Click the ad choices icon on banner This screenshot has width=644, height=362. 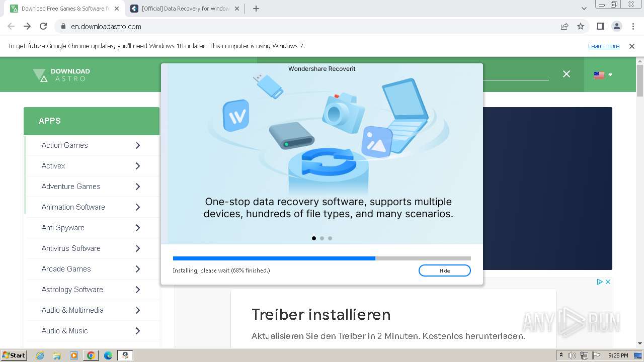click(600, 282)
